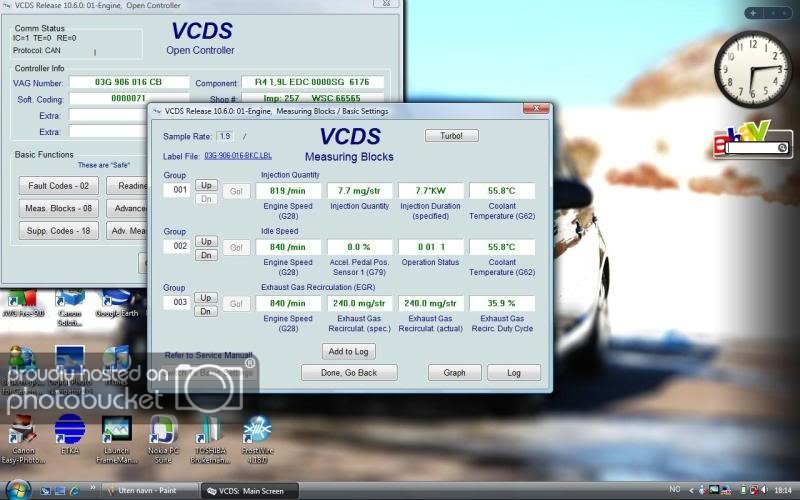
Task: Click the Turbo! button
Action: tap(452, 135)
